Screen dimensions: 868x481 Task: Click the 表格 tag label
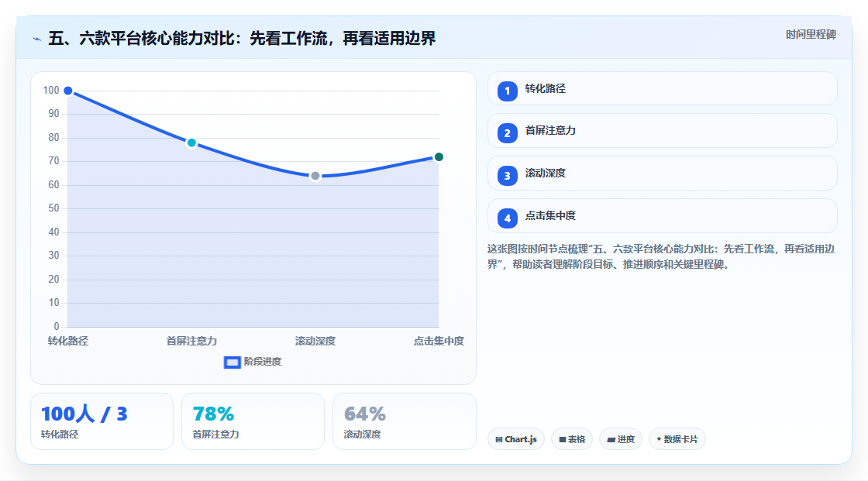577,439
